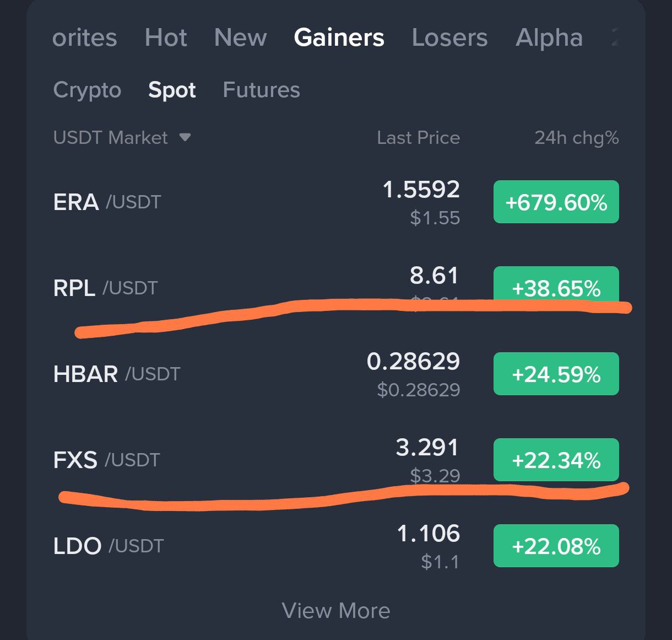This screenshot has width=672, height=640.
Task: Open the Losers tab
Action: tap(449, 37)
